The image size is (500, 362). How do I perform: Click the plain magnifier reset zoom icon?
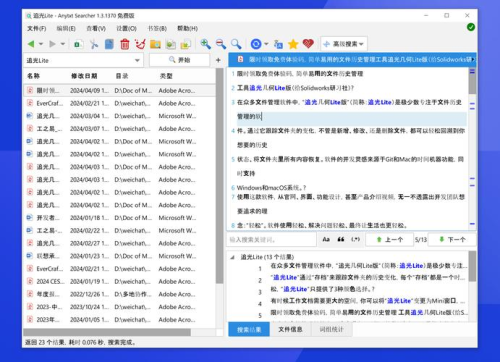(x=236, y=44)
